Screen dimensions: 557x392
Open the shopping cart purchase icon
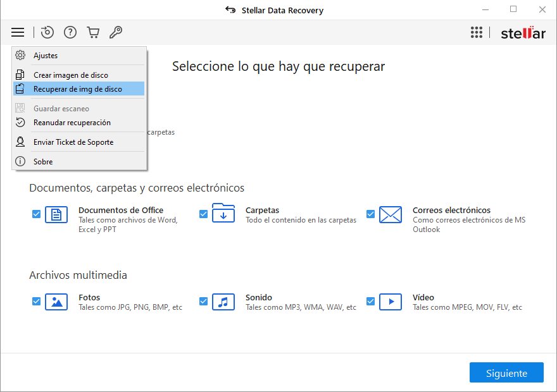pos(93,32)
